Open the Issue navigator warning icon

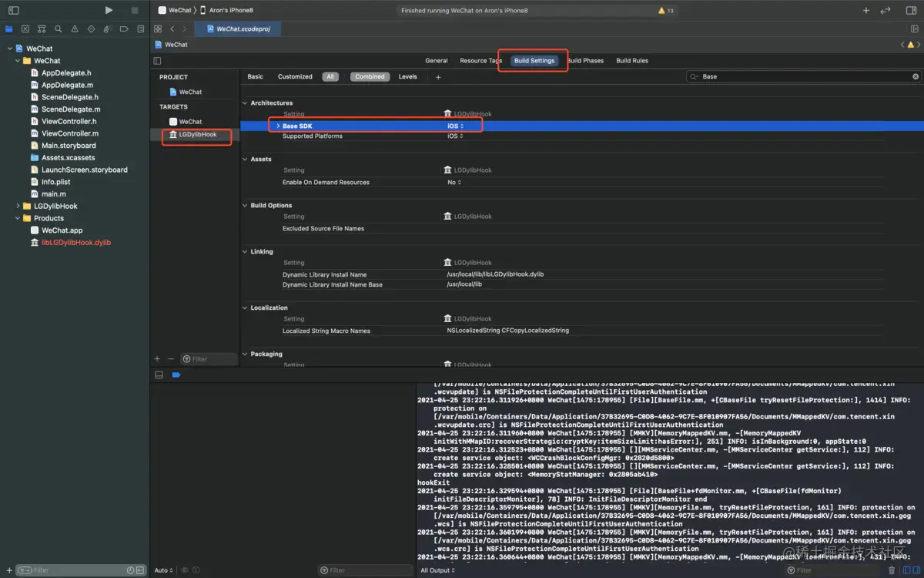click(75, 29)
